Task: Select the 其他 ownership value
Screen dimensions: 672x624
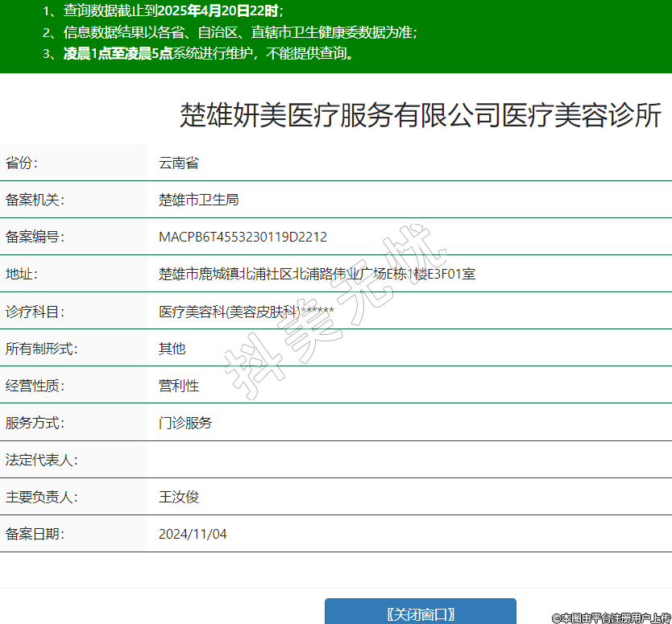Action: click(x=172, y=349)
